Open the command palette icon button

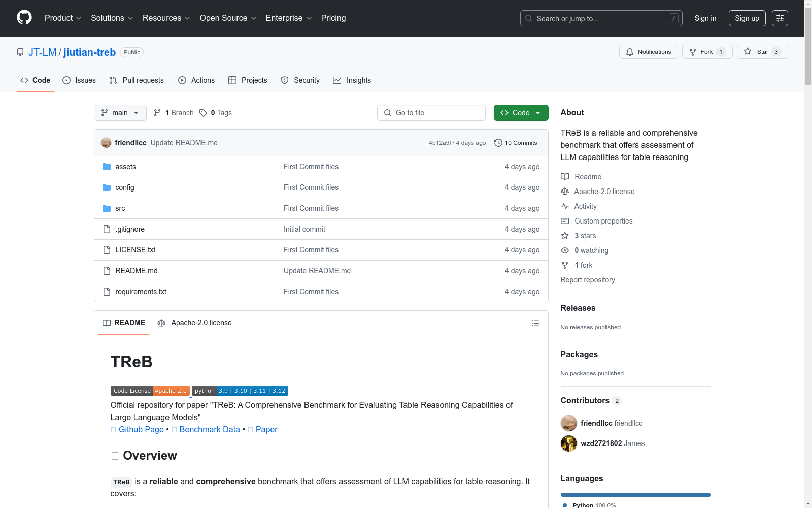[x=780, y=18]
